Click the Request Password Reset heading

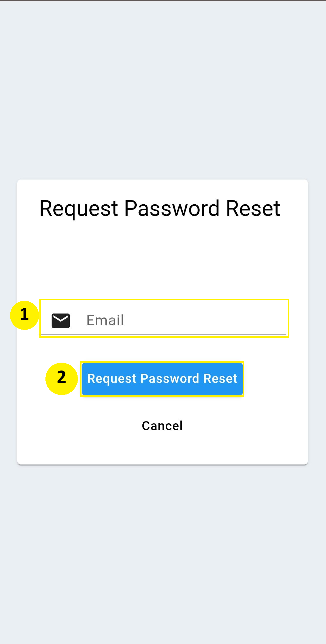[x=160, y=209]
